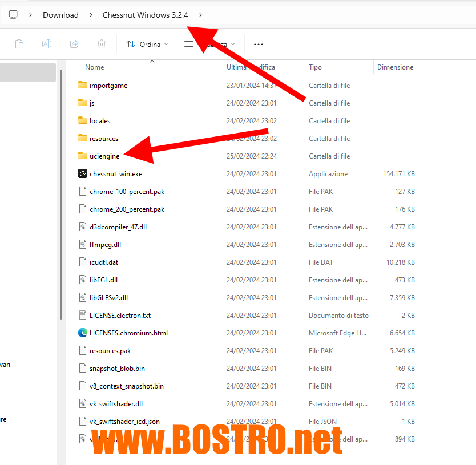Expand the chevron after Chessnut Windows 3.2.4

(x=200, y=15)
